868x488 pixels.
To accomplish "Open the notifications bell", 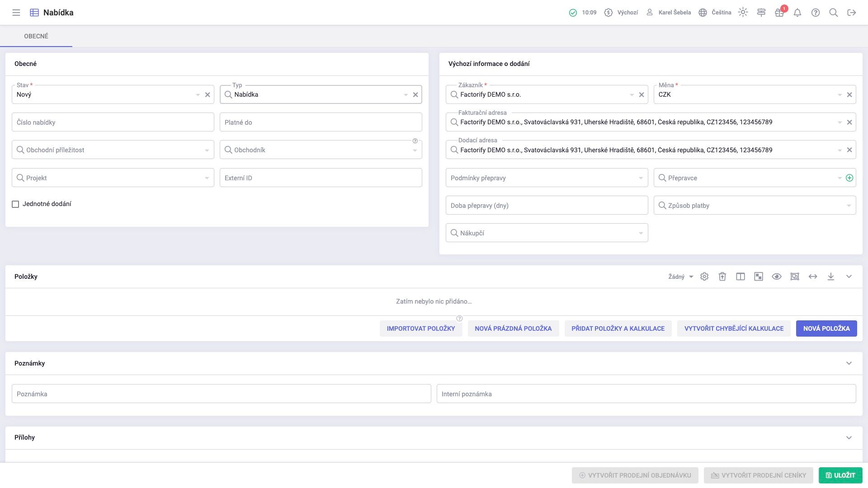I will pyautogui.click(x=797, y=13).
